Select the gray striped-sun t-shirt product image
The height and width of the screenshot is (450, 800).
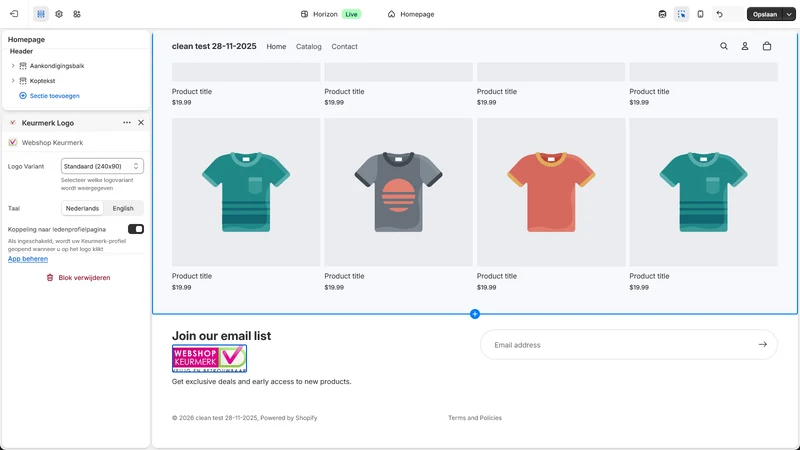pyautogui.click(x=398, y=192)
